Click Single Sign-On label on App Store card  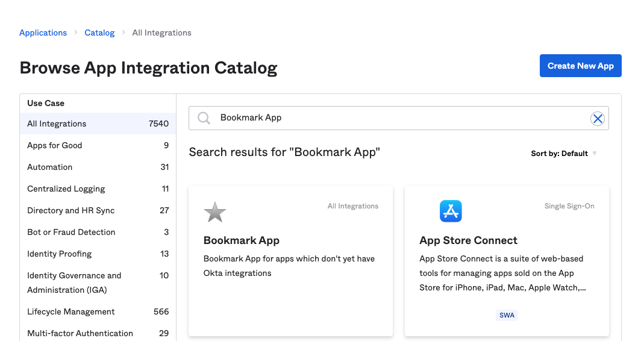coord(569,206)
